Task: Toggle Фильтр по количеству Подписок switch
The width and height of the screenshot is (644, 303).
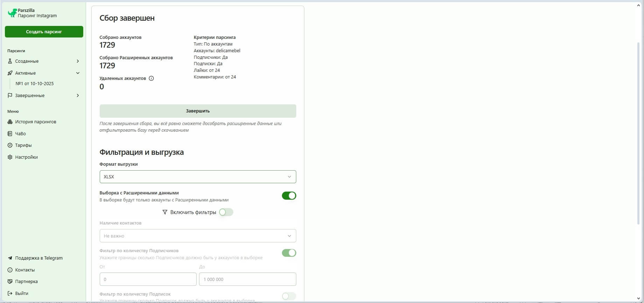Action: [x=289, y=296]
